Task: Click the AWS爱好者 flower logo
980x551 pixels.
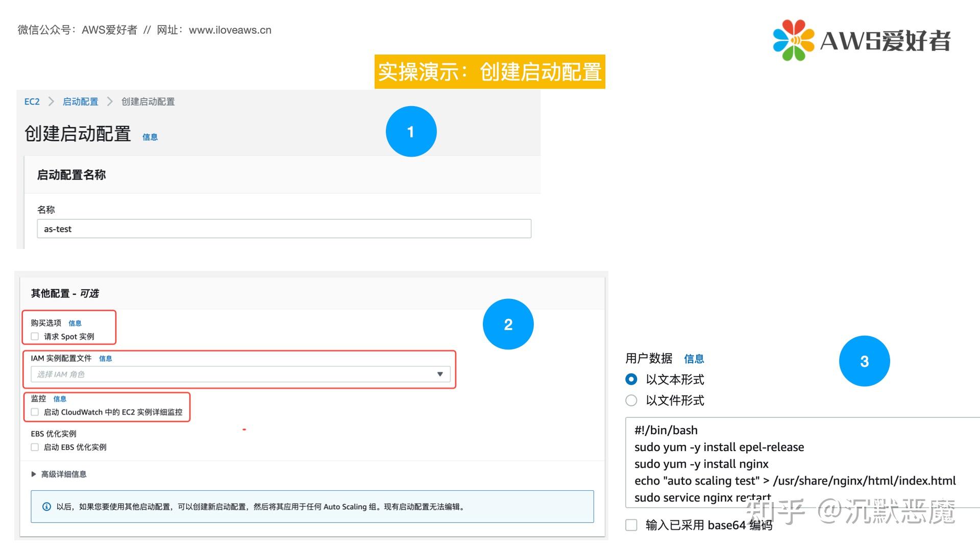Action: (x=793, y=40)
